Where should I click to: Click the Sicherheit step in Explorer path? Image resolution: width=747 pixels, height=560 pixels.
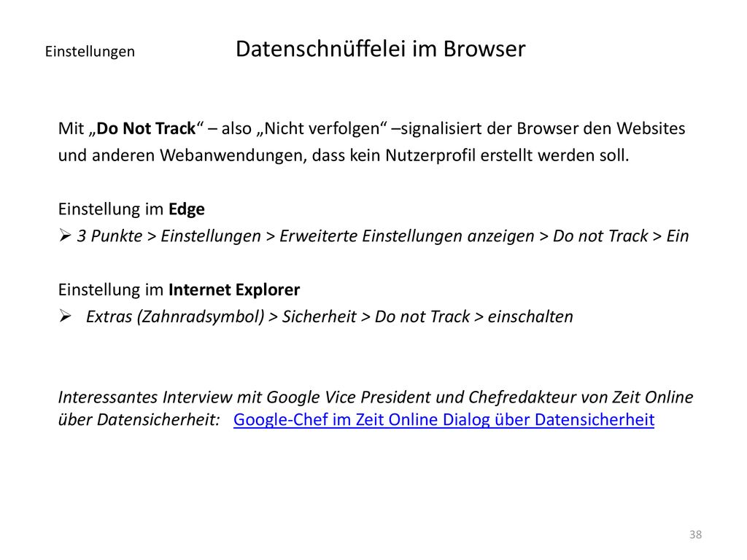[320, 316]
